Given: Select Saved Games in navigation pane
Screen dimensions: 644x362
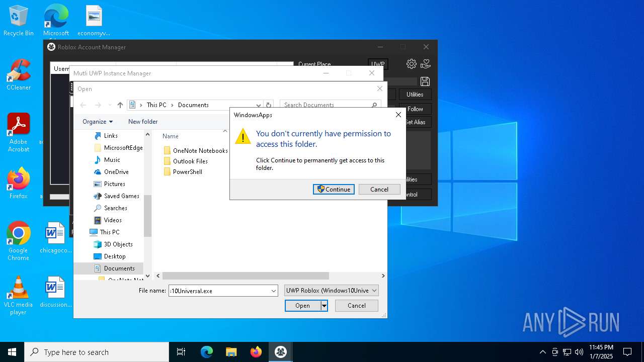Looking at the screenshot, I should tap(121, 196).
